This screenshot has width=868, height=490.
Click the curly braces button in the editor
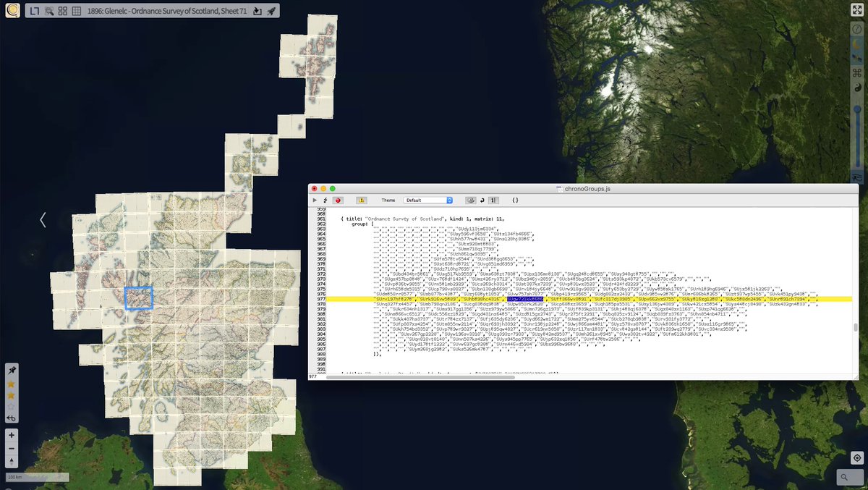[515, 200]
